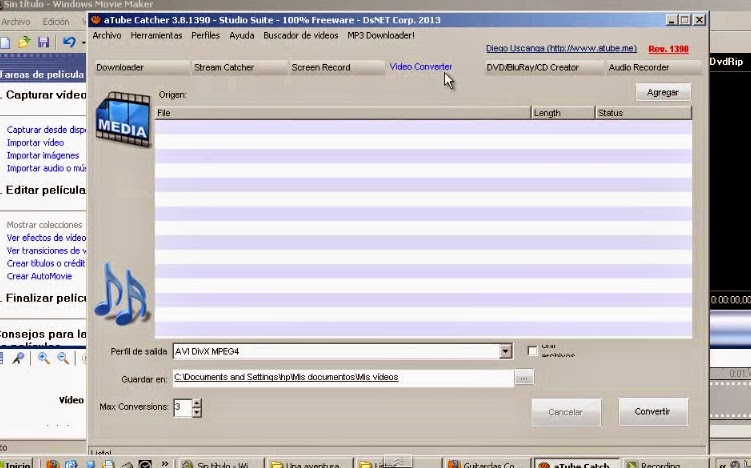Open Archivo menu in Movie Maker window
This screenshot has width=751, height=468.
[x=15, y=22]
